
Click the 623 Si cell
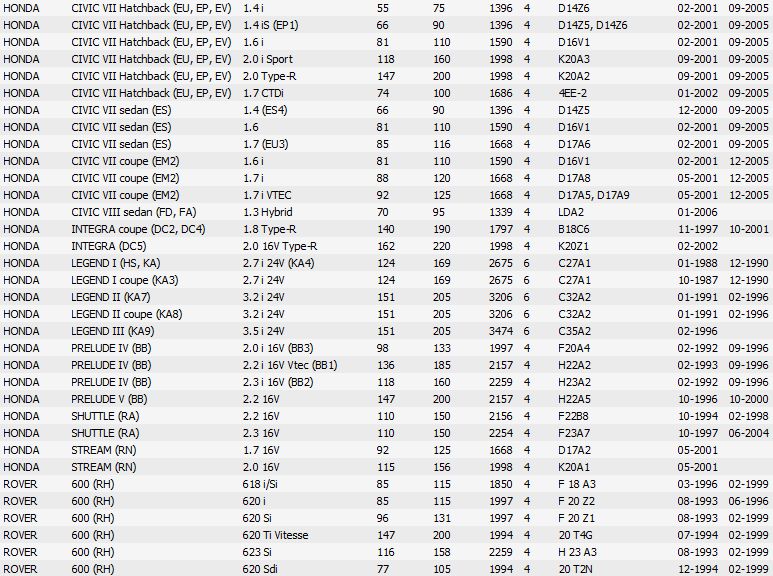(257, 553)
